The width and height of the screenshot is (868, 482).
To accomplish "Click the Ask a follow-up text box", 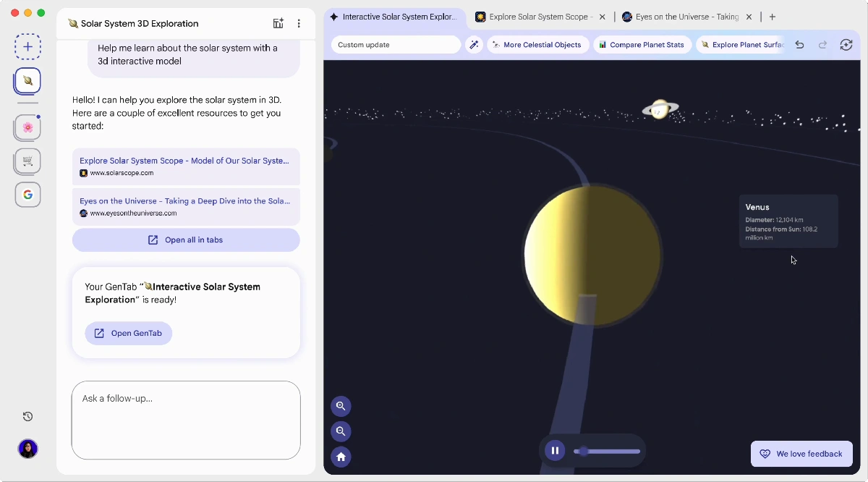I will (186, 420).
